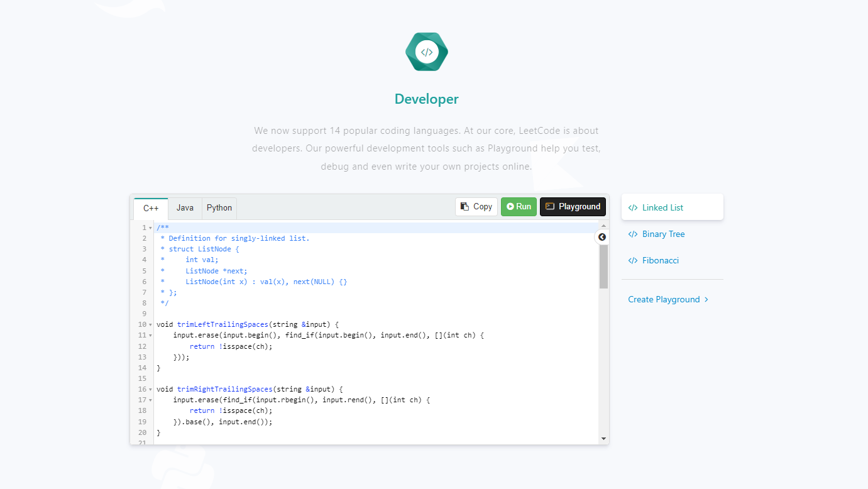
Task: Fold function at line 16
Action: pos(150,390)
